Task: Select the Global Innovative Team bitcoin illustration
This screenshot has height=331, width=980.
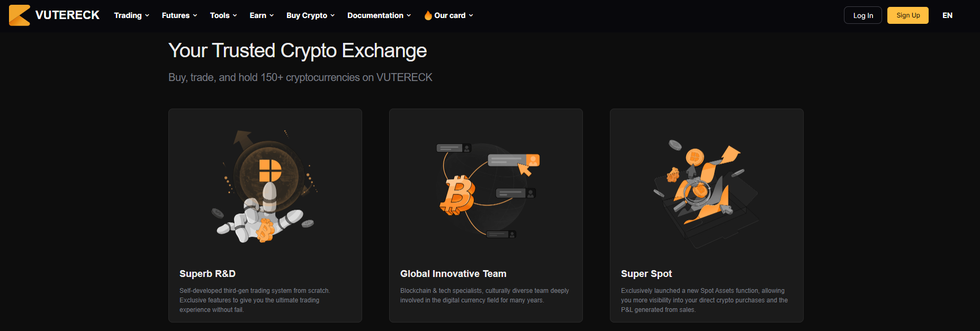Action: 487,191
